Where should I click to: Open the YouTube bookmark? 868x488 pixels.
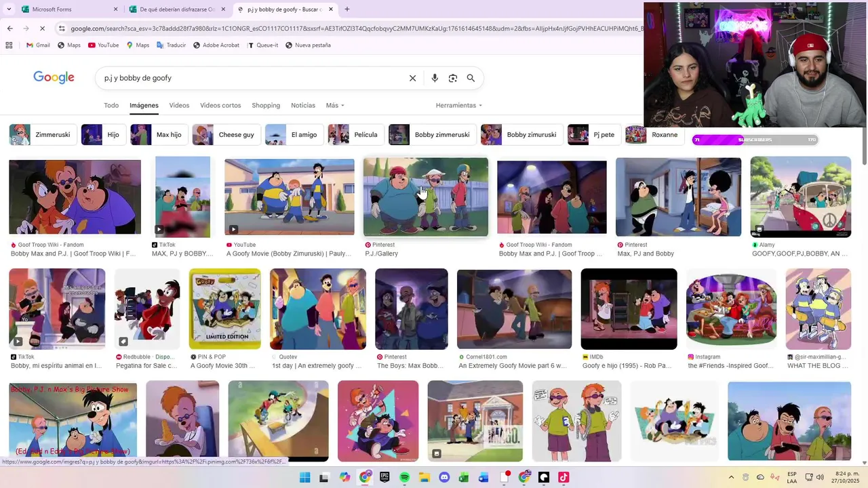click(x=103, y=45)
